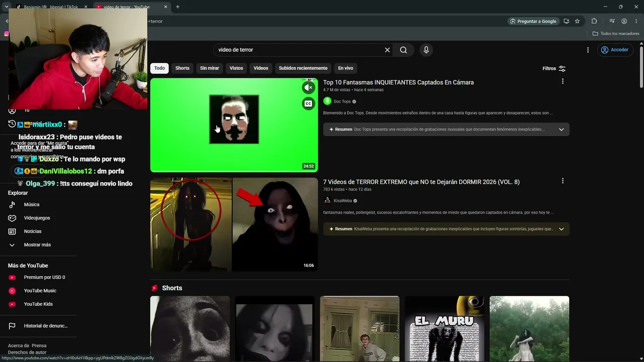Open a new browser tab with plus
This screenshot has width=644, height=362.
click(x=178, y=7)
